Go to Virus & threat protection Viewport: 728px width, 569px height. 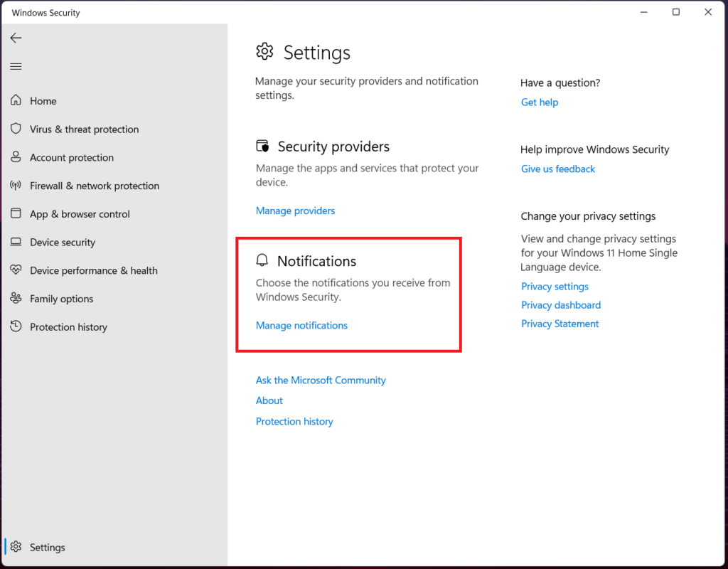coord(85,129)
